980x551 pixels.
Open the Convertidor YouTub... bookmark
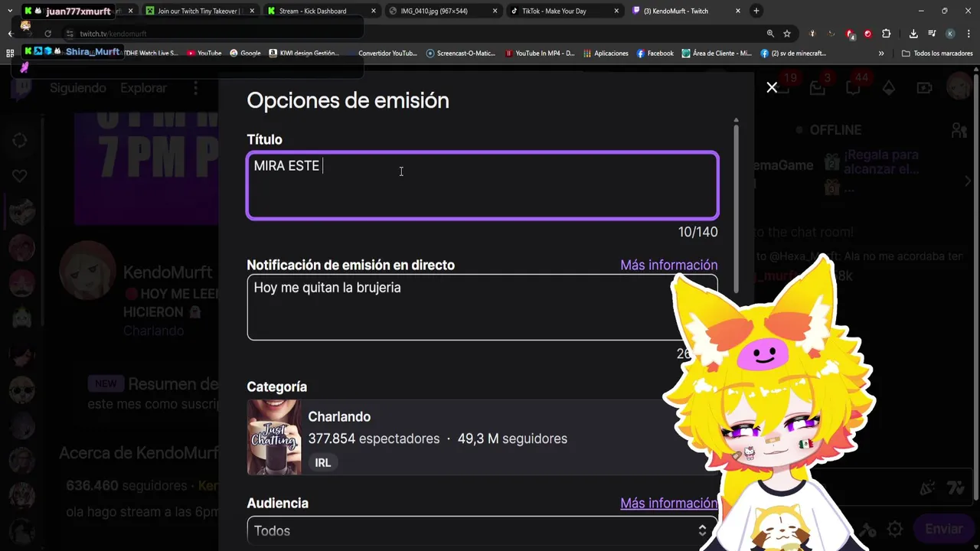(382, 54)
